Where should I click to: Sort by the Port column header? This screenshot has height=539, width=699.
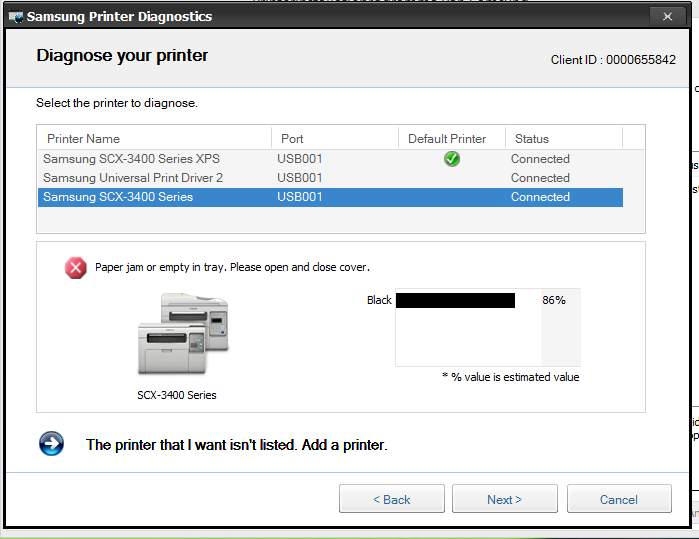[x=335, y=139]
